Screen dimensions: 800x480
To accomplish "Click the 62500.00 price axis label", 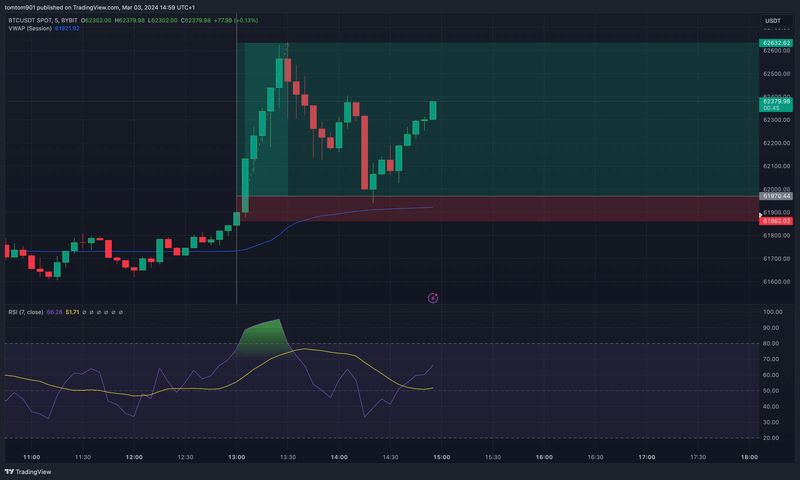I will click(777, 74).
